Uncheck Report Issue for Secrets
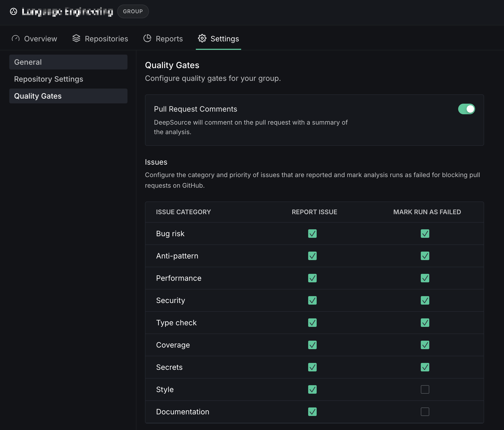The height and width of the screenshot is (430, 504). [312, 367]
